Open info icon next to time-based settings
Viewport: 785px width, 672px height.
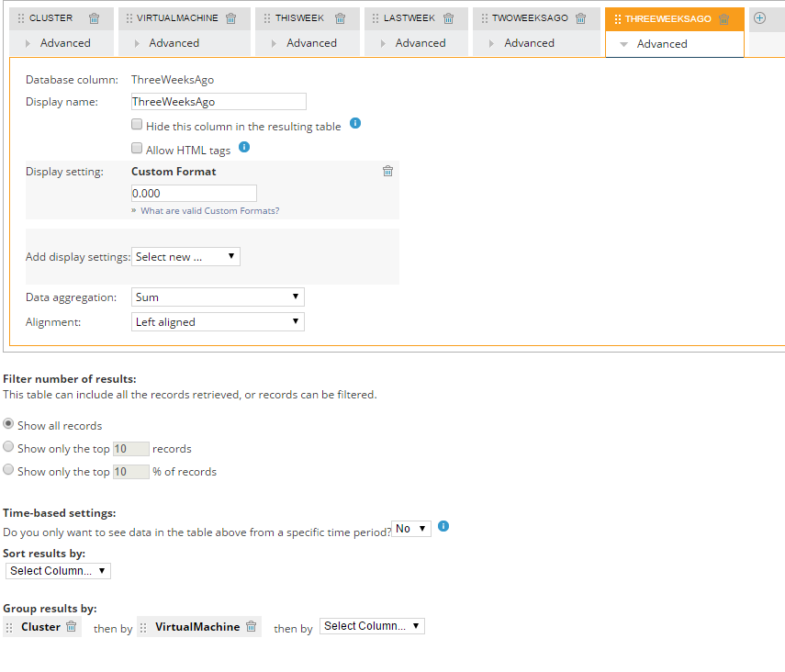[x=443, y=528]
